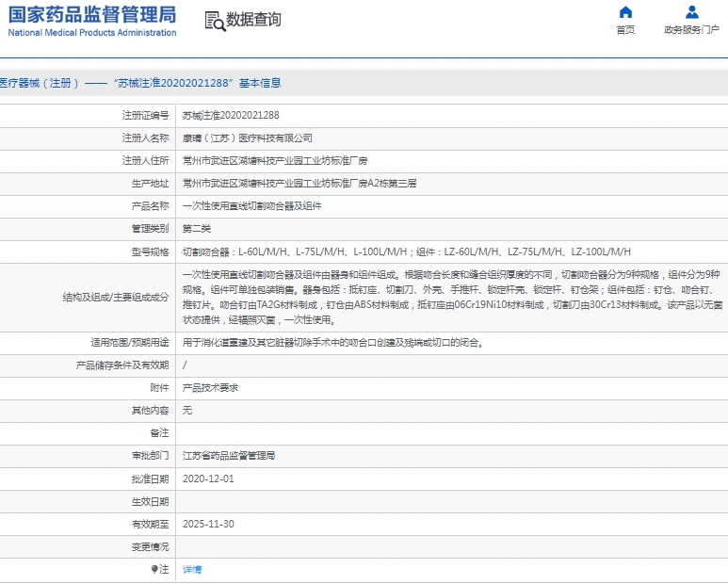The image size is (728, 584).
Task: Click the 备注 row label
Action: pos(159,433)
